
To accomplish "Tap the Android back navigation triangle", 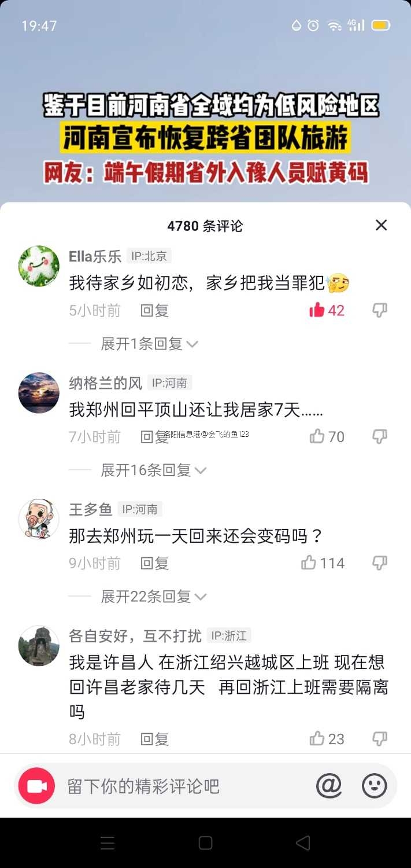I will [302, 843].
